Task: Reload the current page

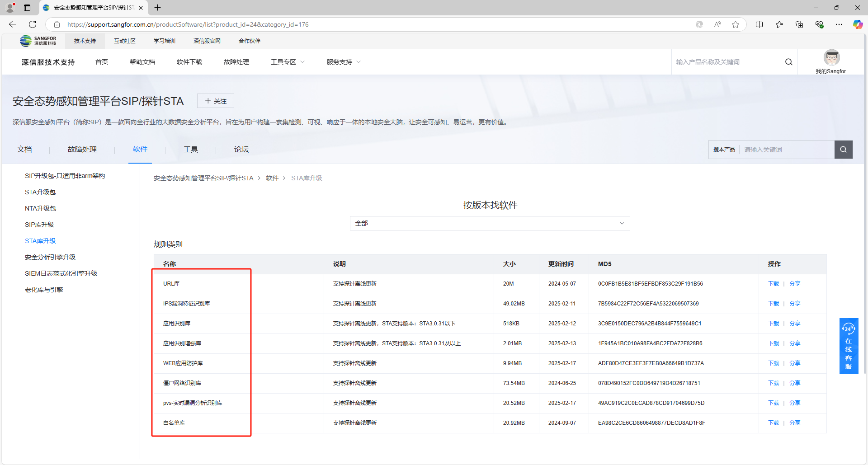Action: (x=33, y=24)
